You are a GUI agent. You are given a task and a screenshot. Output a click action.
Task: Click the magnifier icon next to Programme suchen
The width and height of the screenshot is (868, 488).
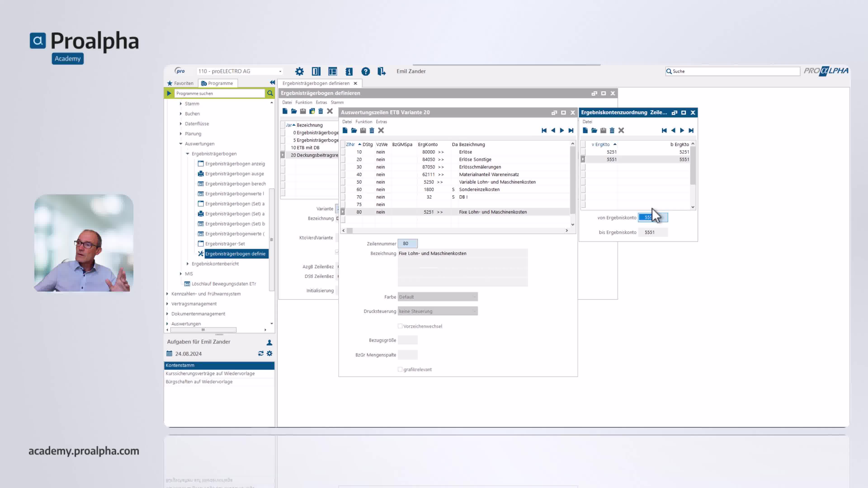point(270,93)
